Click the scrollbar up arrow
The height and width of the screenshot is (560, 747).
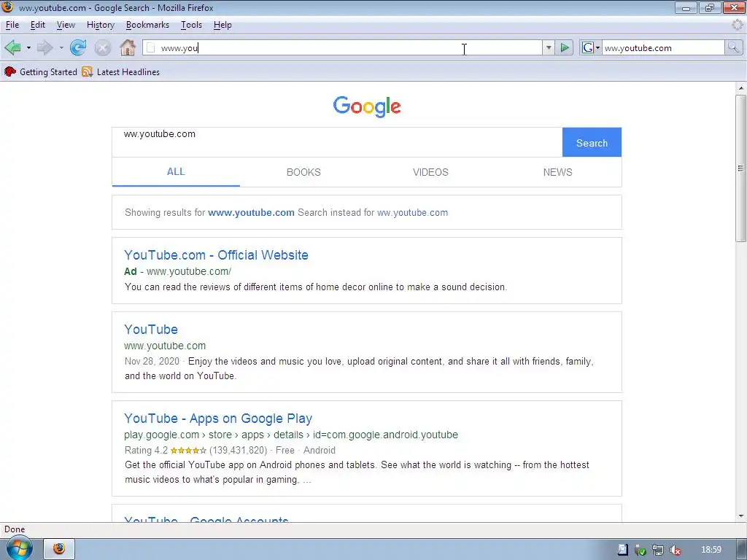click(x=741, y=88)
